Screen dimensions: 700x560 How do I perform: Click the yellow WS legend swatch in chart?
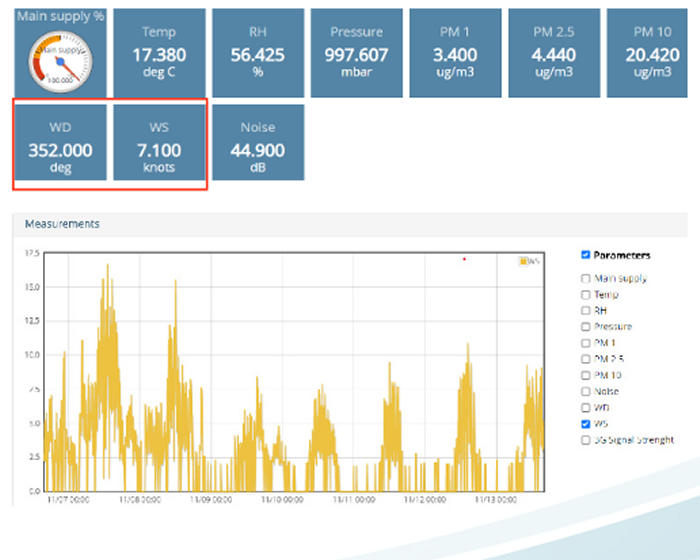point(523,261)
